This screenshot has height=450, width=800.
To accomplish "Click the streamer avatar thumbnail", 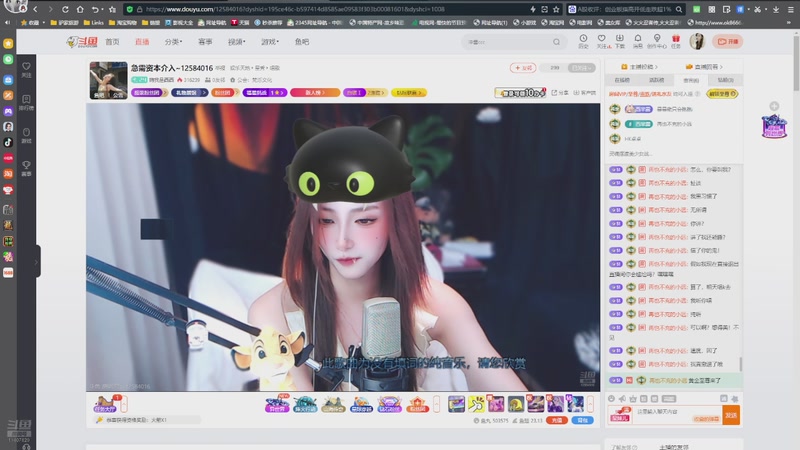I will pyautogui.click(x=108, y=81).
